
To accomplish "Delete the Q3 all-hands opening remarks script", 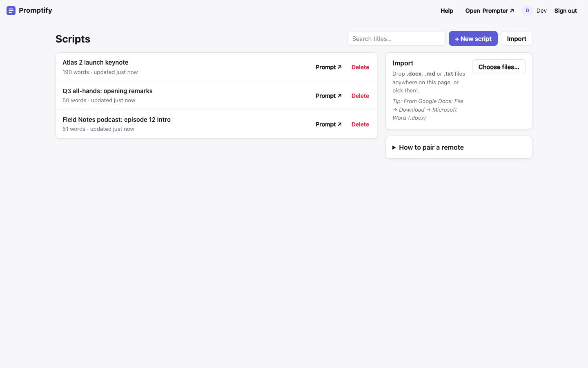I will pyautogui.click(x=360, y=96).
